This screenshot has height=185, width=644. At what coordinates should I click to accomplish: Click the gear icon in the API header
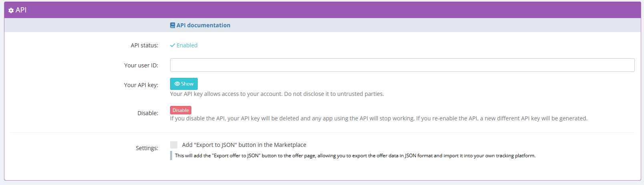click(11, 10)
